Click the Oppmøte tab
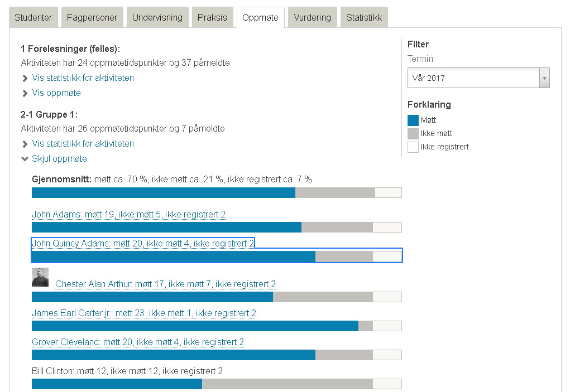Screen dimensions: 570x392 260,17
